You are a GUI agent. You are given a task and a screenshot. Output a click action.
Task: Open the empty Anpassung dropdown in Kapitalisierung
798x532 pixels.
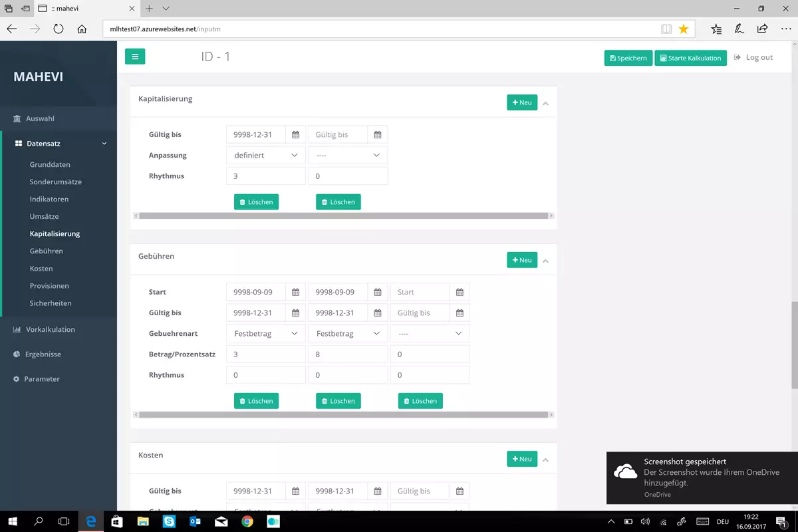click(x=348, y=155)
